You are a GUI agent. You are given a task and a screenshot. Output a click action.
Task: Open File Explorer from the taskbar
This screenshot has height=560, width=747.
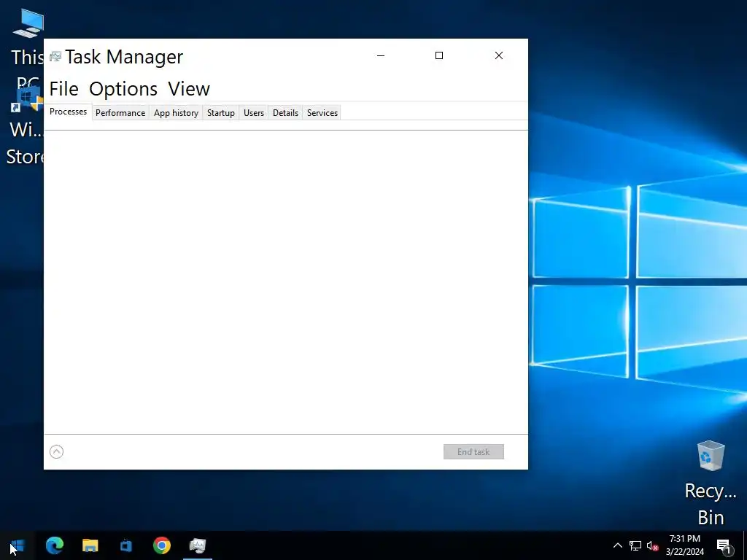90,545
